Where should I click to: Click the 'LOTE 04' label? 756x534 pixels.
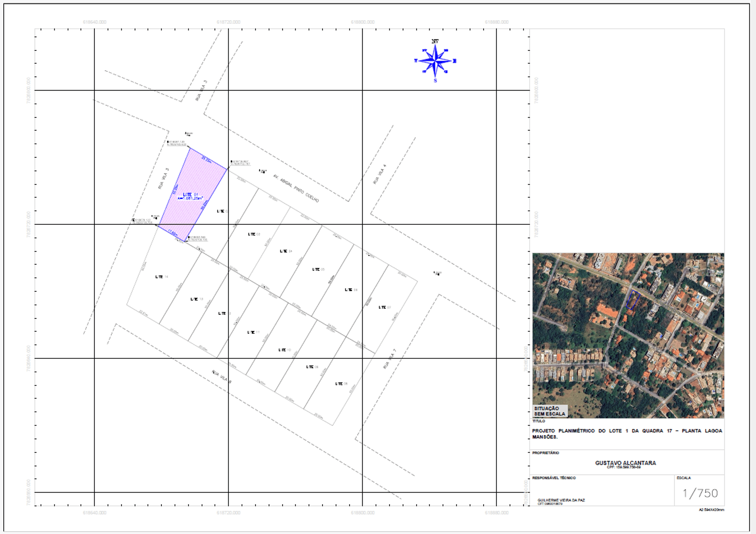click(286, 251)
